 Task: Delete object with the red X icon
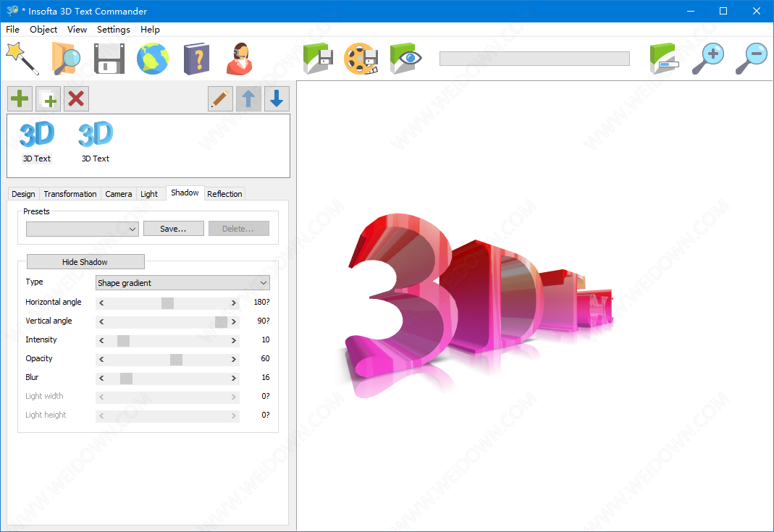tap(76, 98)
